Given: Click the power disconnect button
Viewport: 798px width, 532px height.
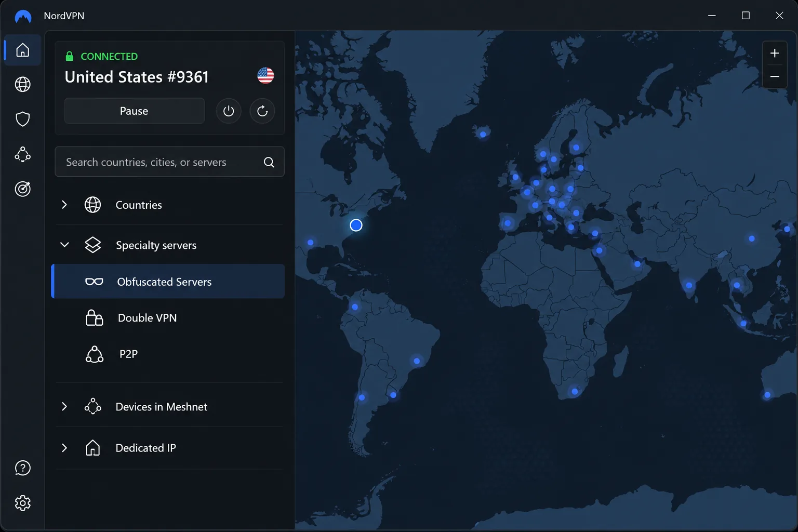Looking at the screenshot, I should tap(229, 111).
